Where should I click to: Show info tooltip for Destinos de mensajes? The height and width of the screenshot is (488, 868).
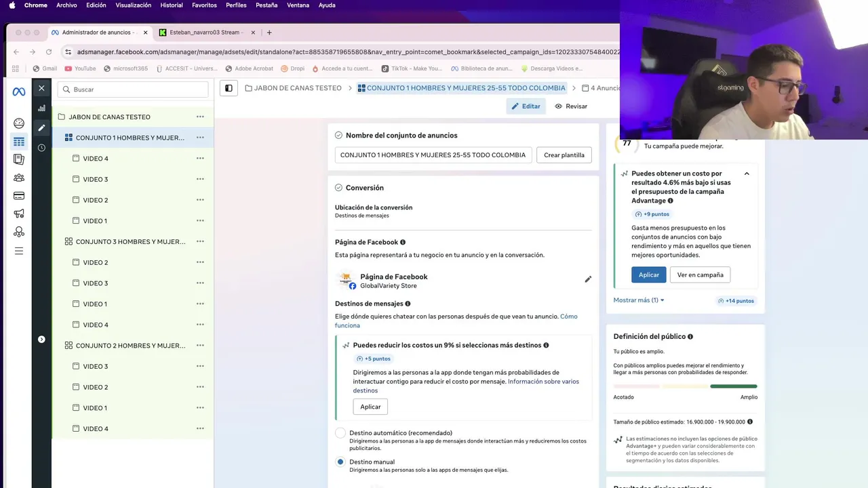tap(408, 304)
